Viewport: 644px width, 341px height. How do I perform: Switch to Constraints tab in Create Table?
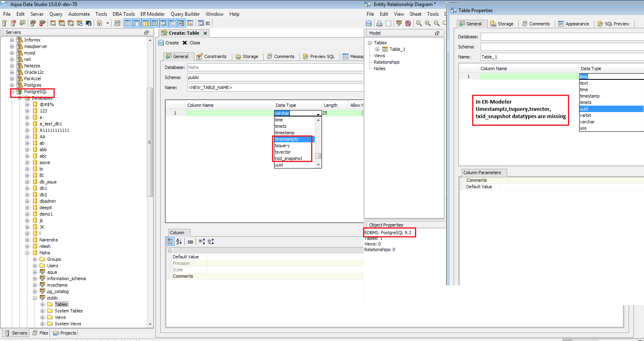211,56
